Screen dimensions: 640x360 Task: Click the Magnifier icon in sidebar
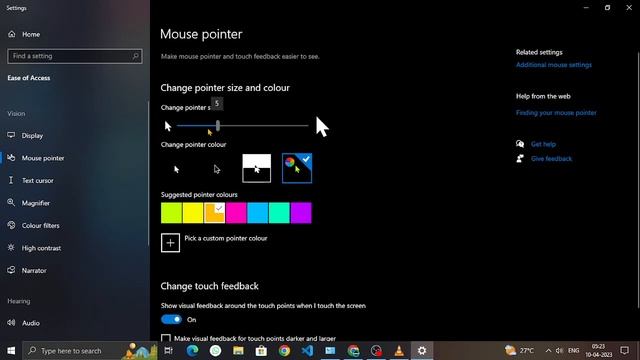pyautogui.click(x=11, y=202)
